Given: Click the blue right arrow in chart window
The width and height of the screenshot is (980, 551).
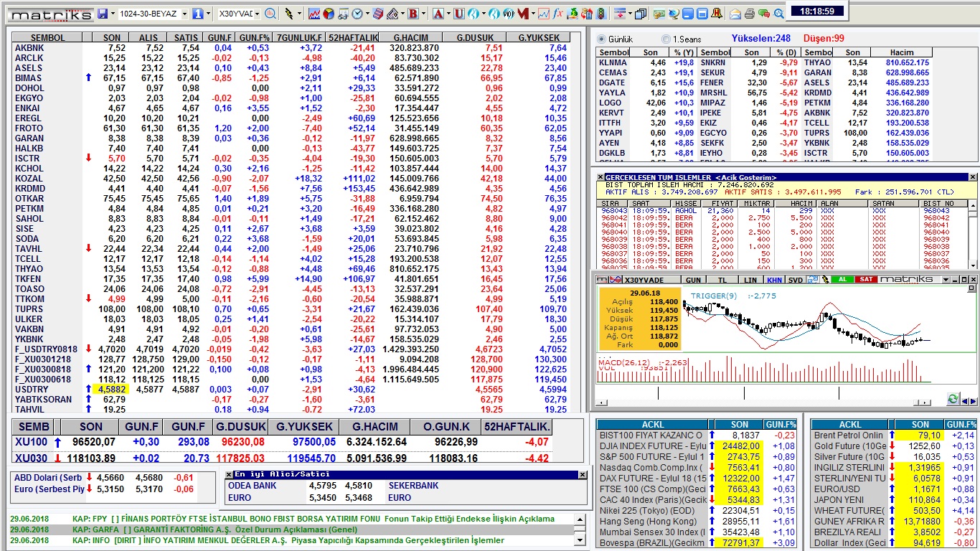Looking at the screenshot, I should pyautogui.click(x=974, y=401).
